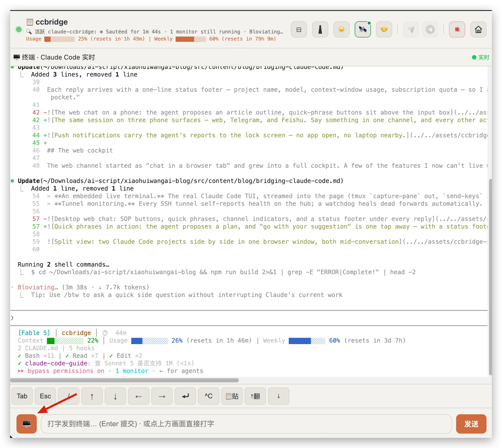Click the "Bash ×11" entry
This screenshot has height=448, width=502.
coord(36,356)
